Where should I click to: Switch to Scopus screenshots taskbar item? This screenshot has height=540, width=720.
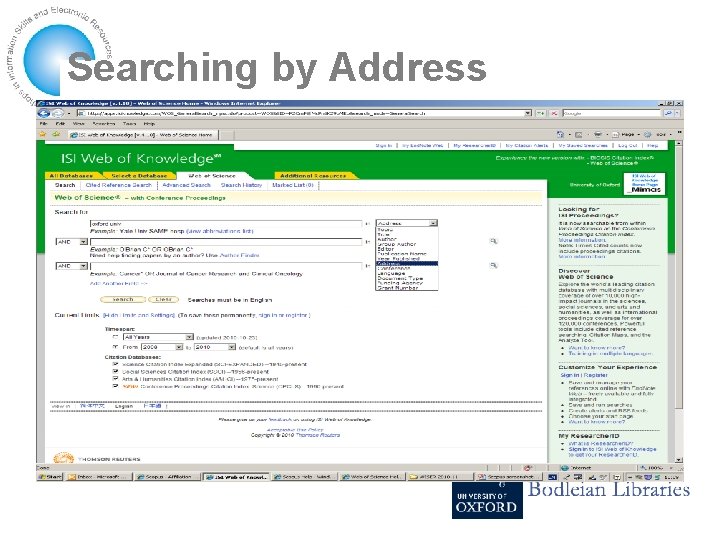[x=508, y=477]
